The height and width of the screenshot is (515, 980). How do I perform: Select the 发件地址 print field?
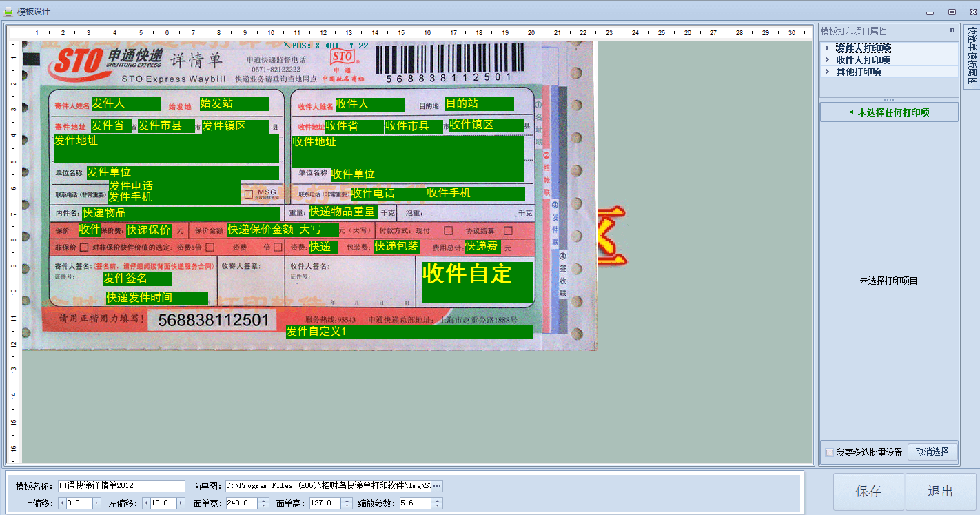point(166,148)
